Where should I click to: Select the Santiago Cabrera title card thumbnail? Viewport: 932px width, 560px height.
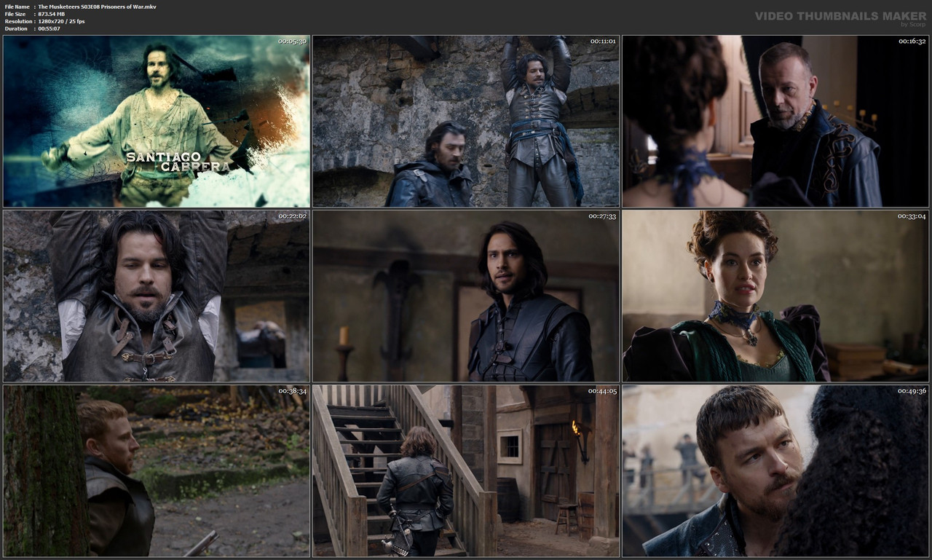click(x=157, y=120)
